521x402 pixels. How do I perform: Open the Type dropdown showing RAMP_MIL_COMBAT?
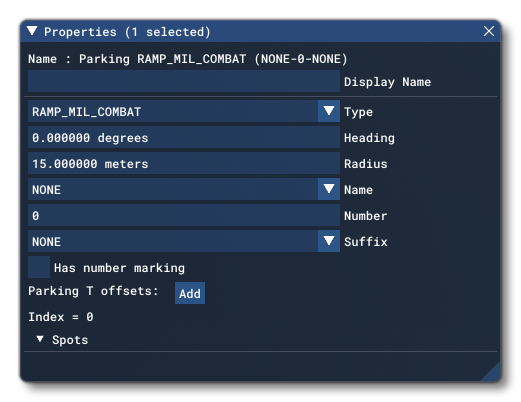(184, 111)
